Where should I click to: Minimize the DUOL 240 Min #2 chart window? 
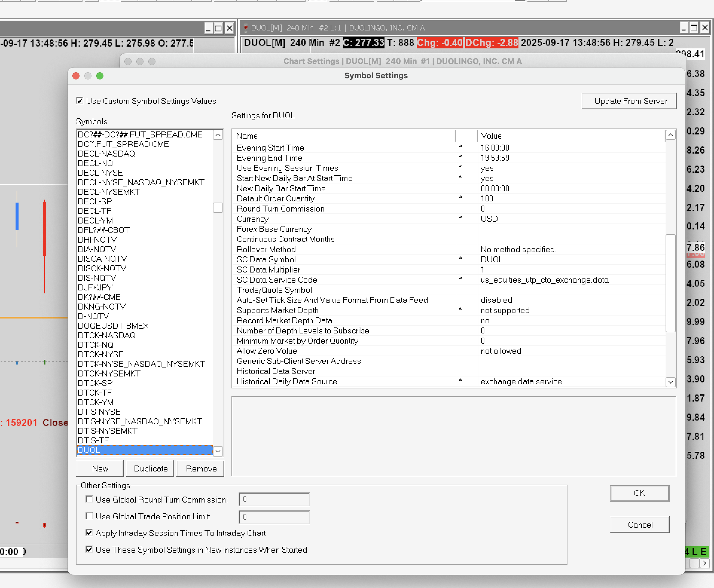point(684,28)
